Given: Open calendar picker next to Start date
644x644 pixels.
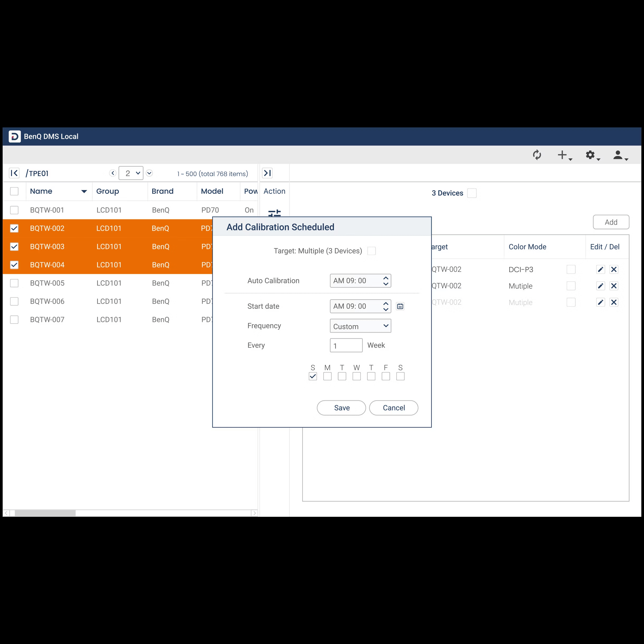Looking at the screenshot, I should (x=400, y=306).
